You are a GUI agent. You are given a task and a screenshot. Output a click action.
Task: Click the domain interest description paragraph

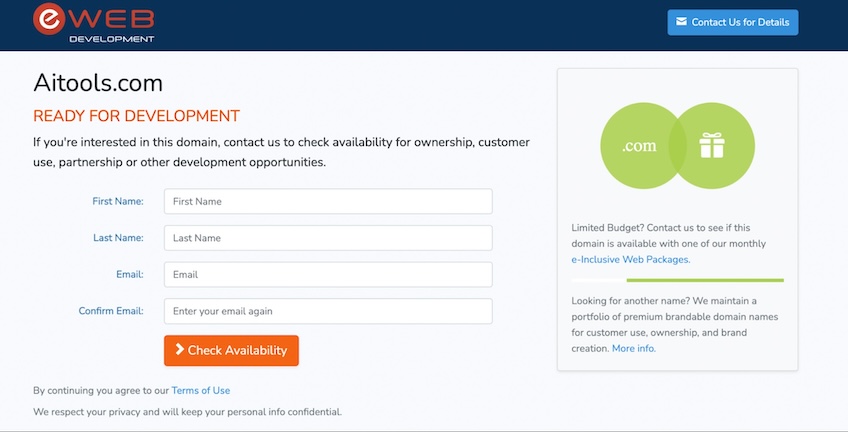(281, 152)
